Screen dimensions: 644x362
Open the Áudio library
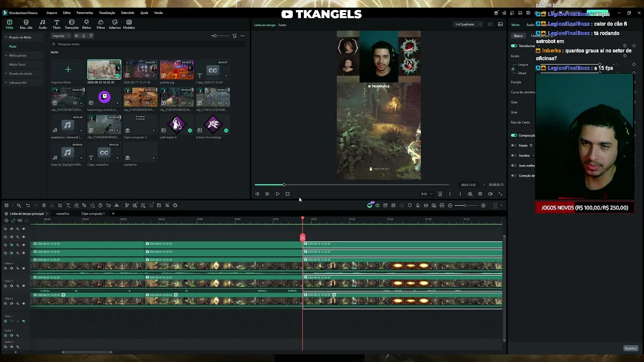(x=42, y=24)
